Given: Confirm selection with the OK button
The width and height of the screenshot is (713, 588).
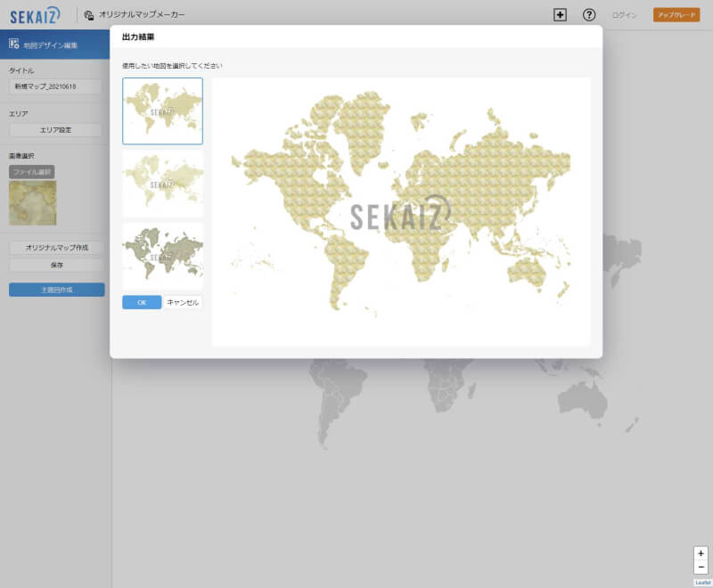Looking at the screenshot, I should (x=142, y=302).
